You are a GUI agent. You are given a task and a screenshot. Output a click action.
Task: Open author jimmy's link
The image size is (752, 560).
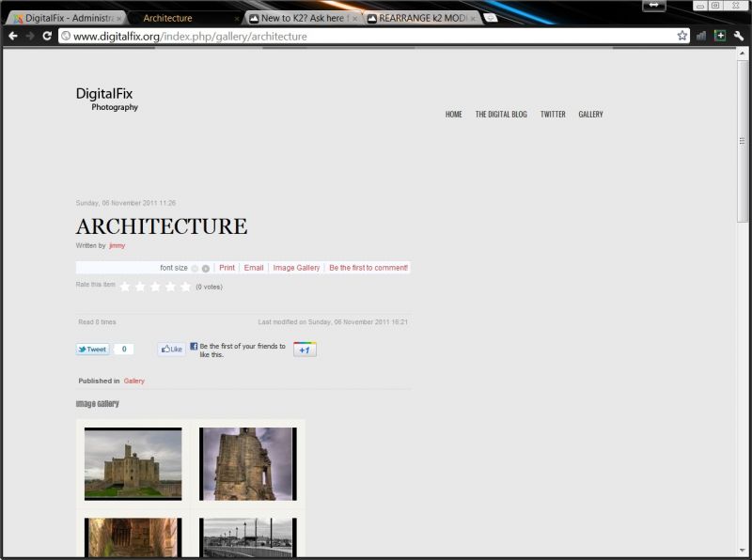[117, 245]
